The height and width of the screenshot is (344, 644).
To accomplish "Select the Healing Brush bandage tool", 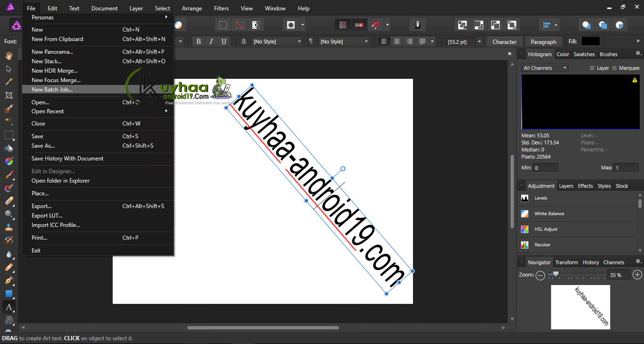I will [x=8, y=267].
